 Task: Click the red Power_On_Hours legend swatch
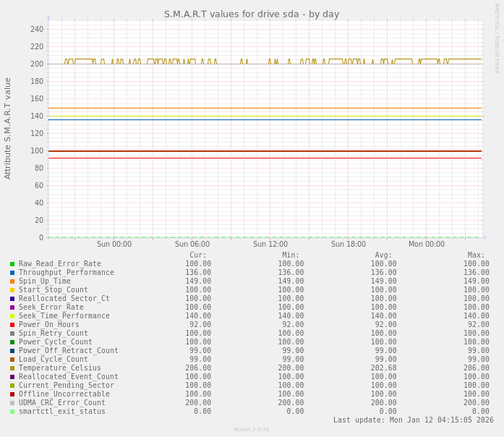[x=12, y=325]
